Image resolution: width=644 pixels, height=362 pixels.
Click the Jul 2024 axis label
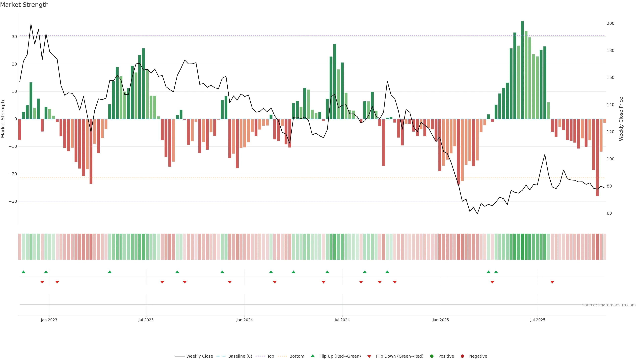[x=342, y=320]
